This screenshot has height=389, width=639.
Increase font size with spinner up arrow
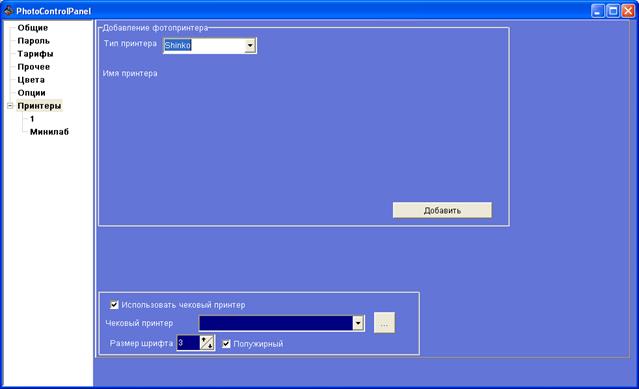204,340
